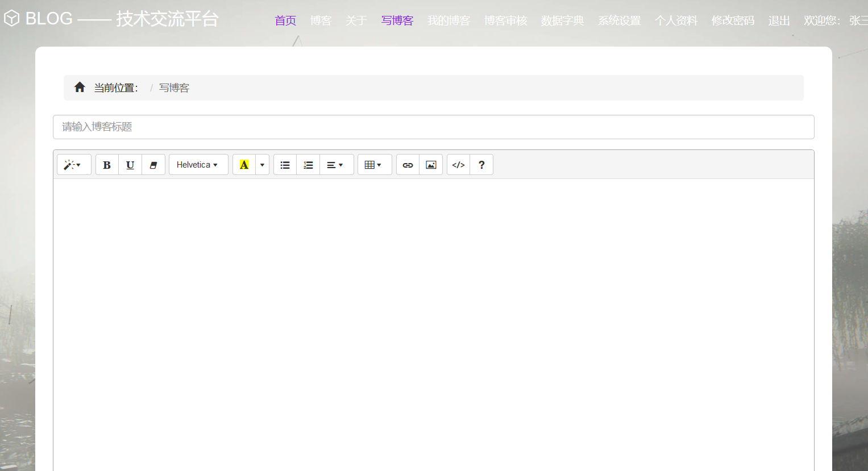The image size is (868, 471).
Task: Open the editor help dialog
Action: [481, 165]
